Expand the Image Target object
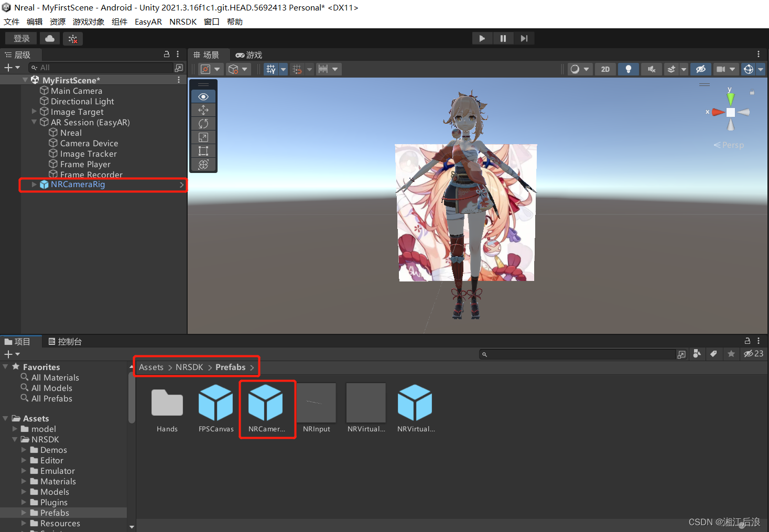This screenshot has width=769, height=532. (34, 111)
